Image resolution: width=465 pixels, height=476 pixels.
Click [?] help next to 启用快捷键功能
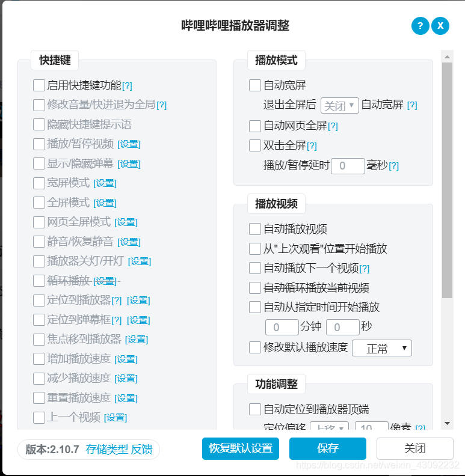tap(127, 86)
